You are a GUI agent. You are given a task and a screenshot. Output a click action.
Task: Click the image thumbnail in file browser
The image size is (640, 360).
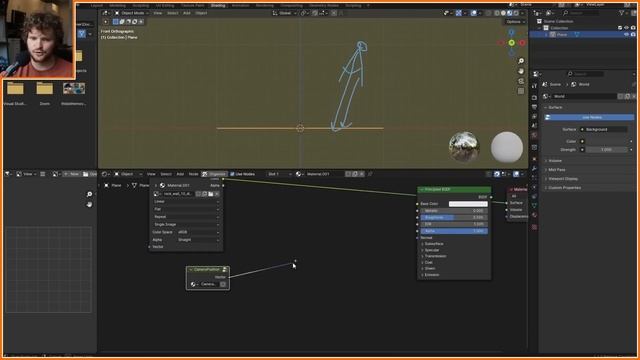74,89
